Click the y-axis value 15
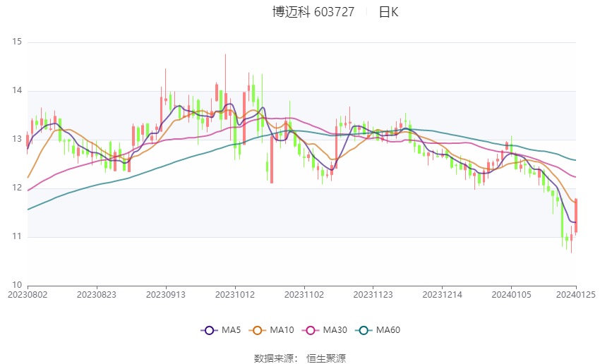Screen dimensions: 600x364 click(17, 42)
